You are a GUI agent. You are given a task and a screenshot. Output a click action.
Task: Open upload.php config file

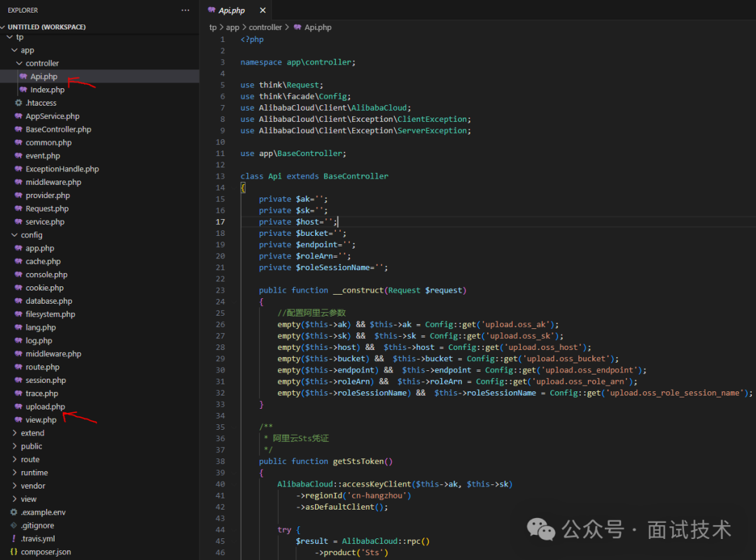45,407
